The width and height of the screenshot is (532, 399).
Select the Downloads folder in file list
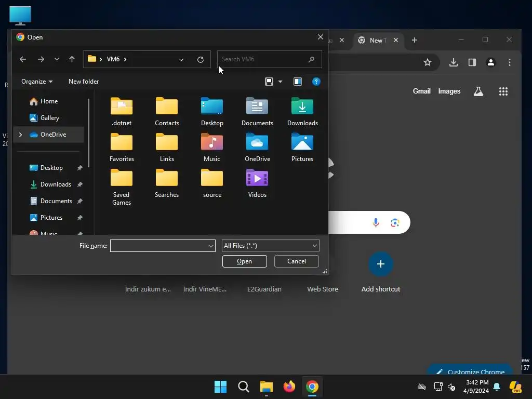[x=302, y=112]
